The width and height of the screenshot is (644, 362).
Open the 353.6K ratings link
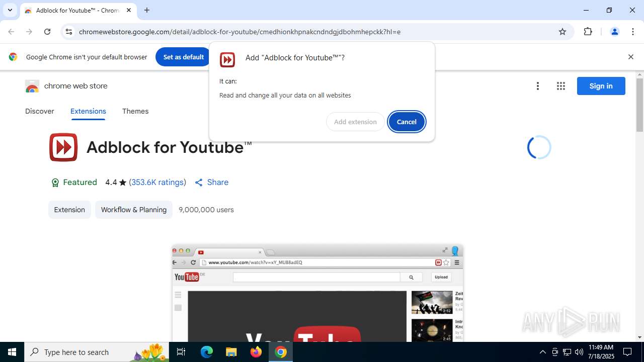click(157, 183)
